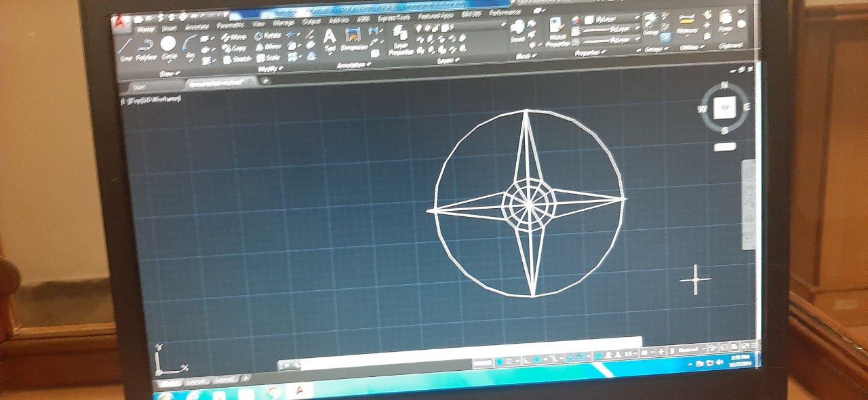Click the Windows Start button

[x=165, y=396]
